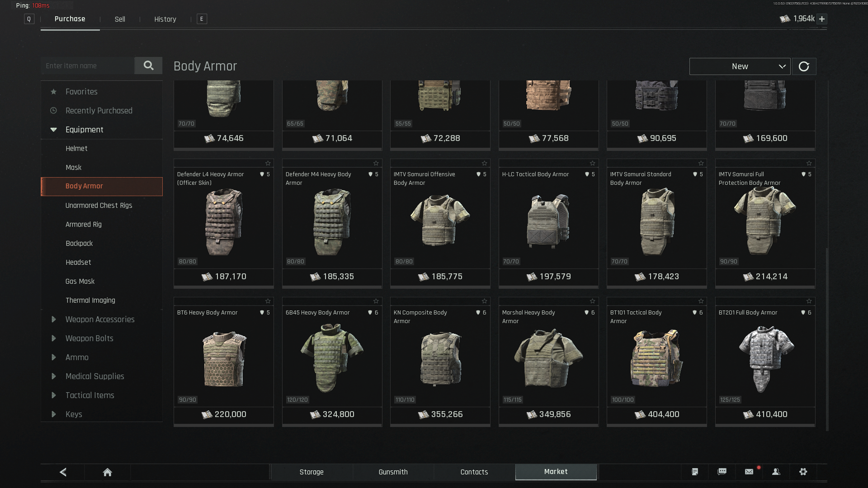Select Unarmored Chest Rigs category
868x488 pixels.
(99, 206)
